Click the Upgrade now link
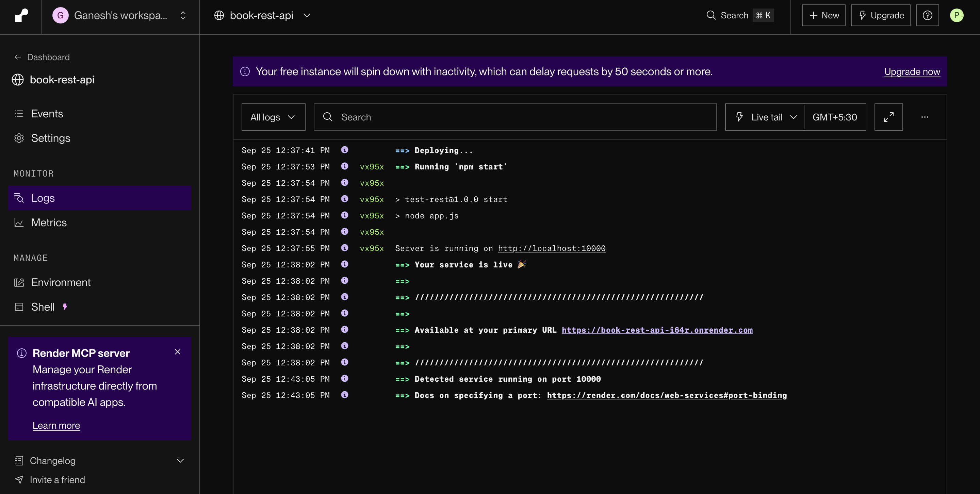The width and height of the screenshot is (980, 494). (x=912, y=71)
